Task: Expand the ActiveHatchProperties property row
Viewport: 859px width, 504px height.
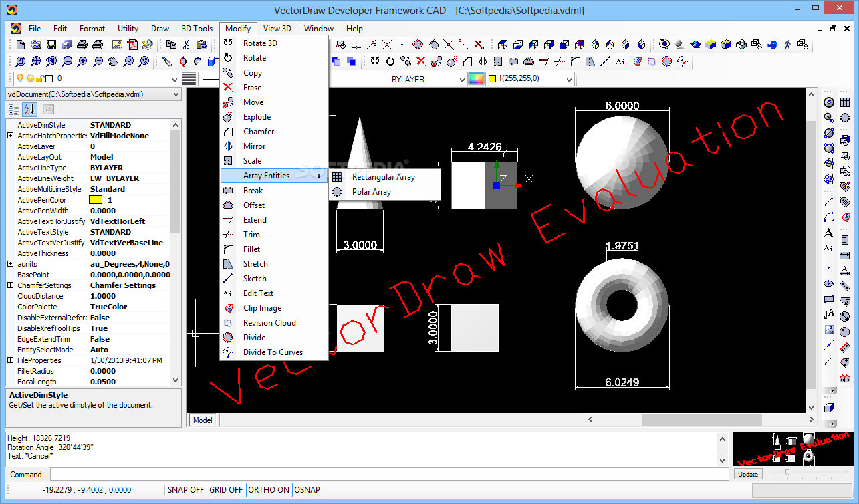Action: (11, 136)
